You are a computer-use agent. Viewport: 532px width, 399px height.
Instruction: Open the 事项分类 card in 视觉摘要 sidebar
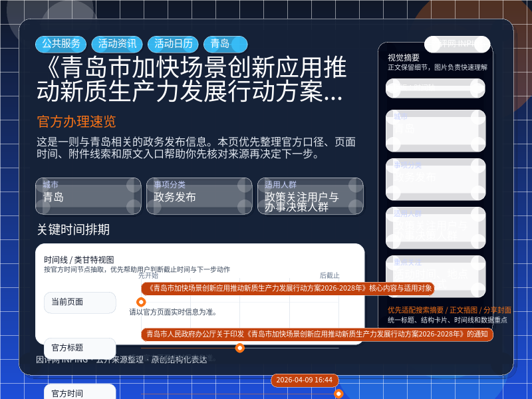click(x=436, y=179)
